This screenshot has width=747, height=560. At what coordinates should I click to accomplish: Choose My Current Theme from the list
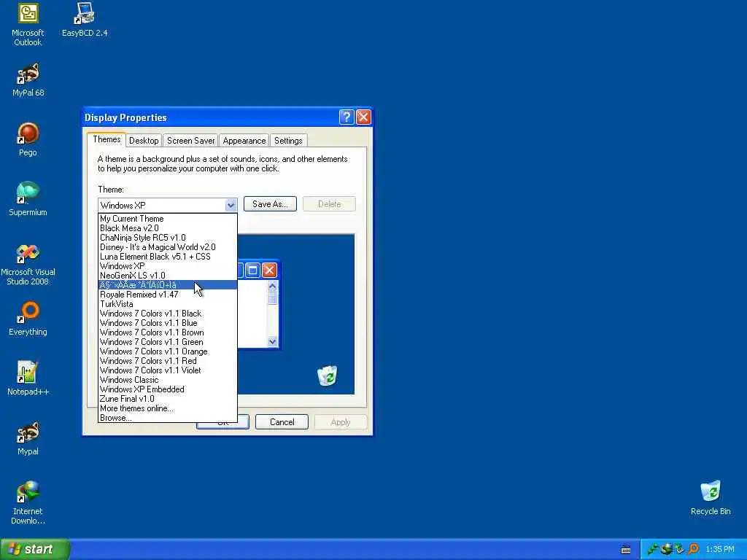click(x=167, y=219)
